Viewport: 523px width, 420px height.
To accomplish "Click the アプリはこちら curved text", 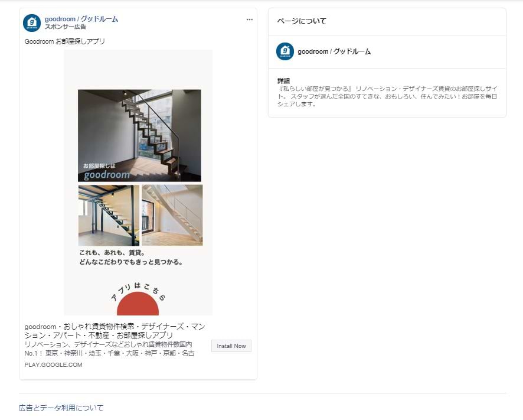I will 138,291.
